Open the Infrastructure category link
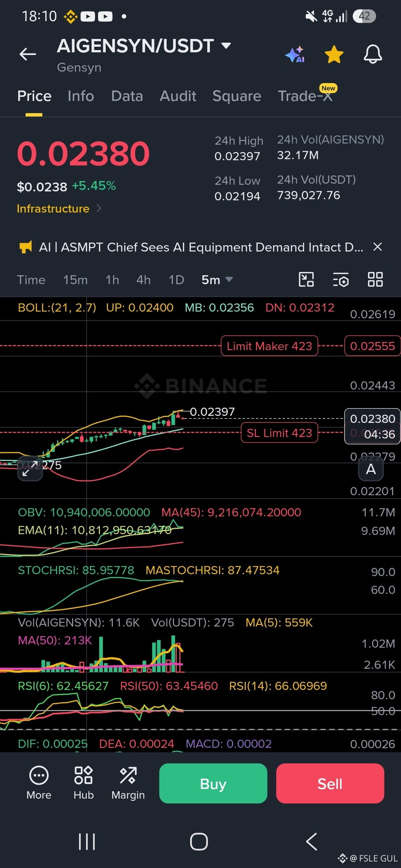 click(x=59, y=208)
